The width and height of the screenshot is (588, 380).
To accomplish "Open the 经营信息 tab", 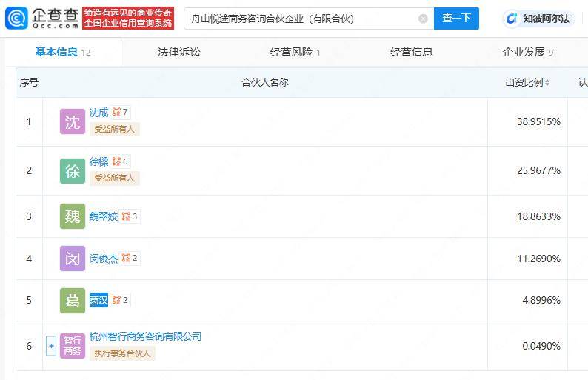I will click(411, 52).
